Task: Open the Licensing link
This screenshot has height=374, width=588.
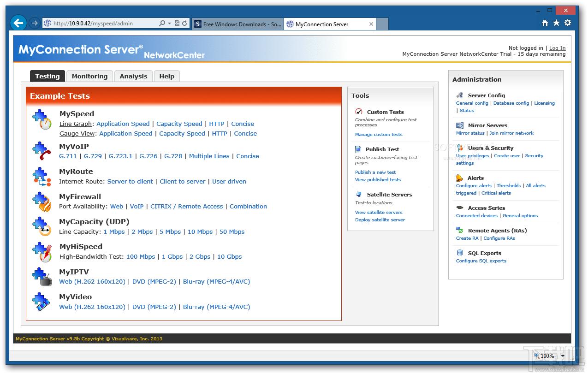Action: (544, 103)
